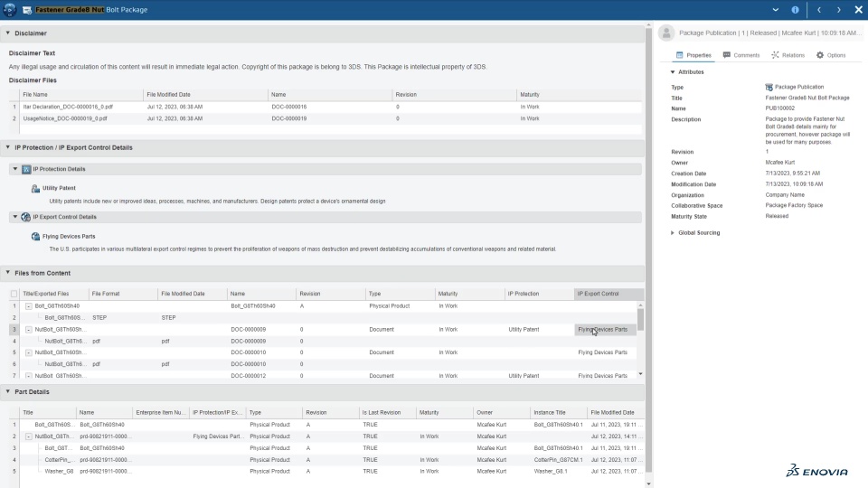Sort Part Details by Owner column

tap(501, 413)
